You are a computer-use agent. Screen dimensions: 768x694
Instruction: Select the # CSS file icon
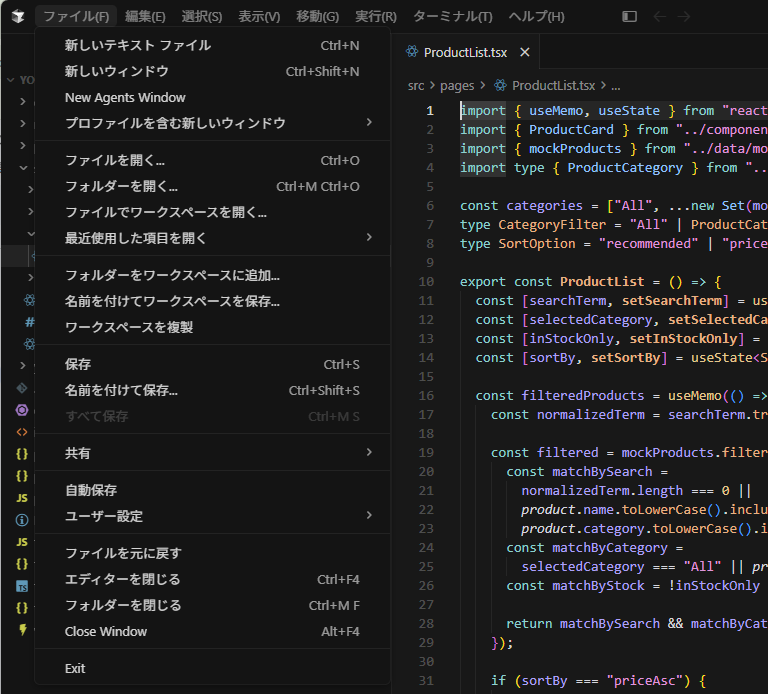(29, 322)
